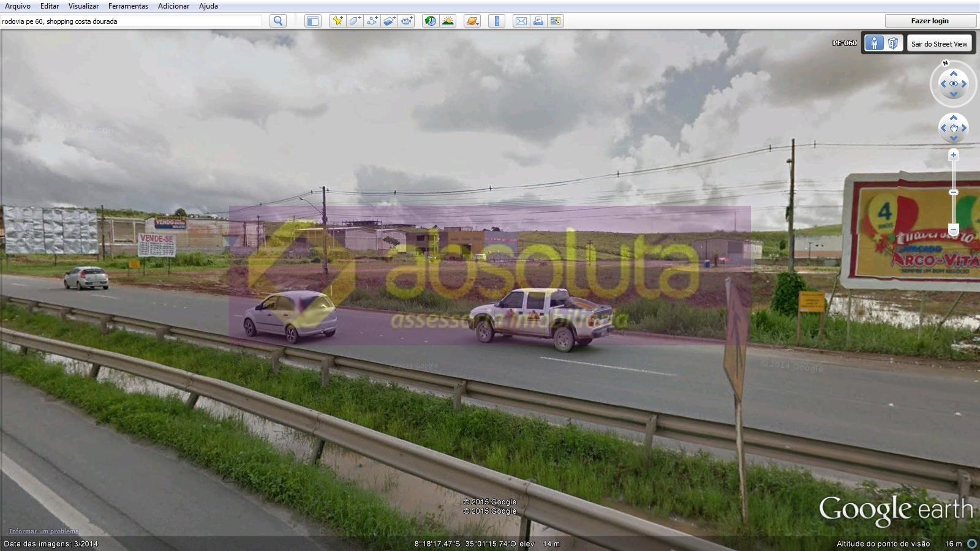Click the 'elev 14 m' status readout
Viewport: 980px width, 551px height.
coord(540,544)
